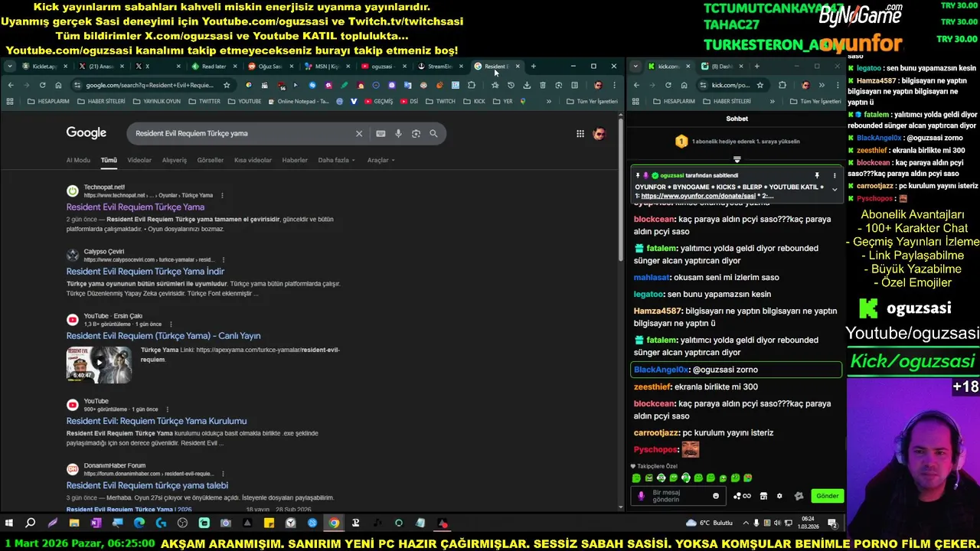Click the Kick chat message input
The width and height of the screenshot is (980, 551).
pos(678,496)
